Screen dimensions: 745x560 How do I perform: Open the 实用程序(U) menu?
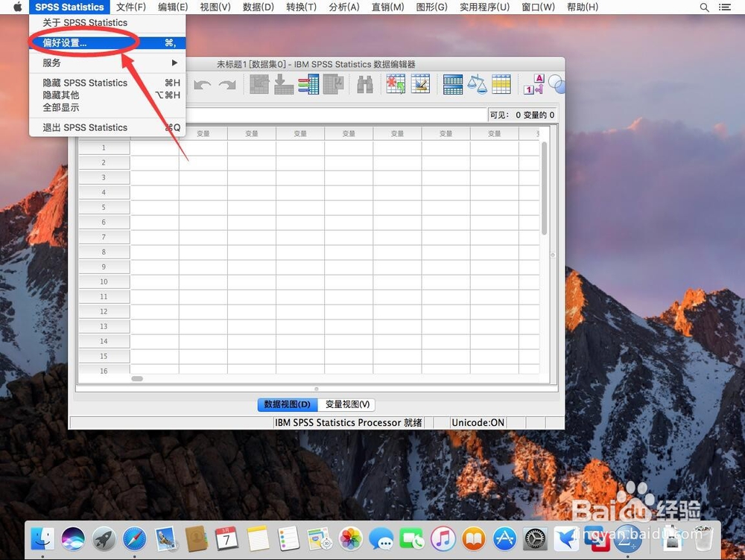(x=484, y=7)
